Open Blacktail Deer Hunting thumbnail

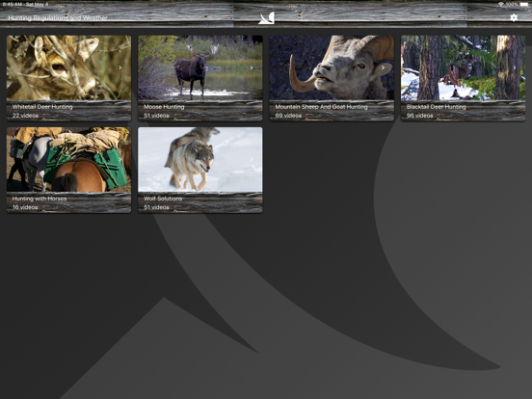(463, 67)
